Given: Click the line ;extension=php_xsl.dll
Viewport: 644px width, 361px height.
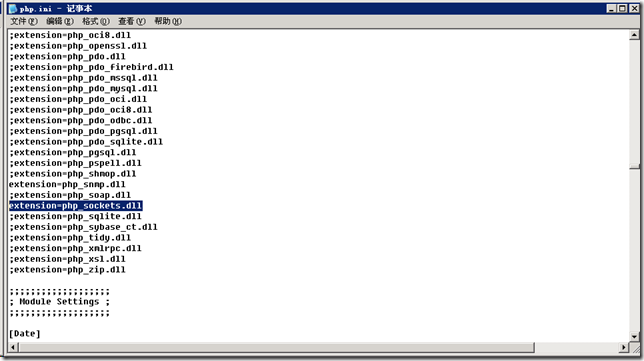Looking at the screenshot, I should (x=67, y=259).
